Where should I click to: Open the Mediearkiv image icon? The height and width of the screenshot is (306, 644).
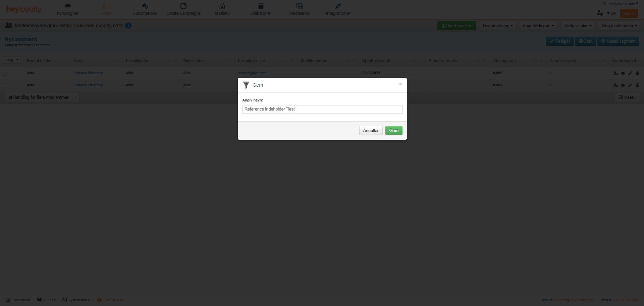coord(299,6)
